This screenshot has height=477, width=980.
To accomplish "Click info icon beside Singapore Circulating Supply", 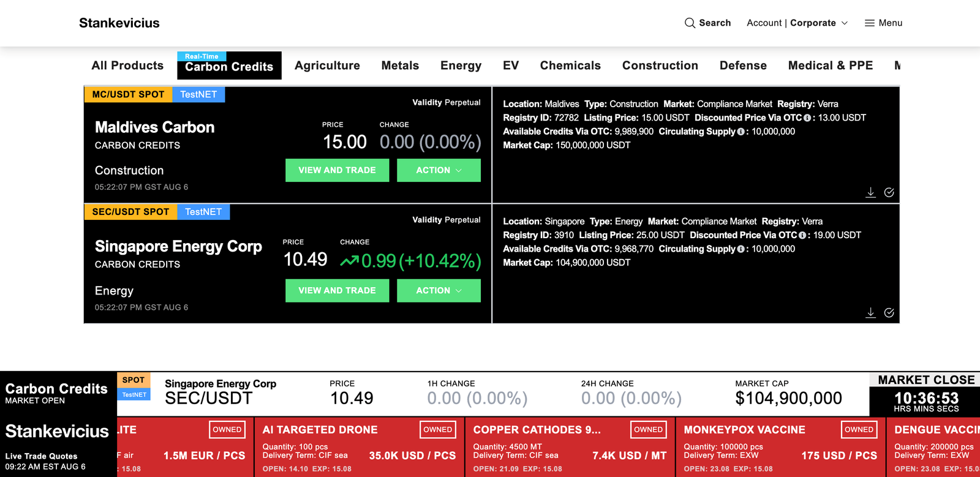I will click(741, 249).
